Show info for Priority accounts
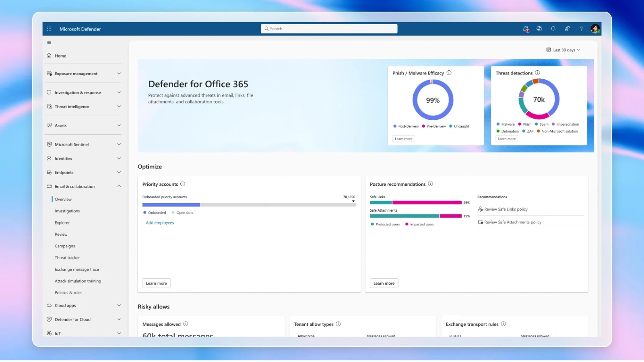The image size is (644, 362). tap(183, 184)
